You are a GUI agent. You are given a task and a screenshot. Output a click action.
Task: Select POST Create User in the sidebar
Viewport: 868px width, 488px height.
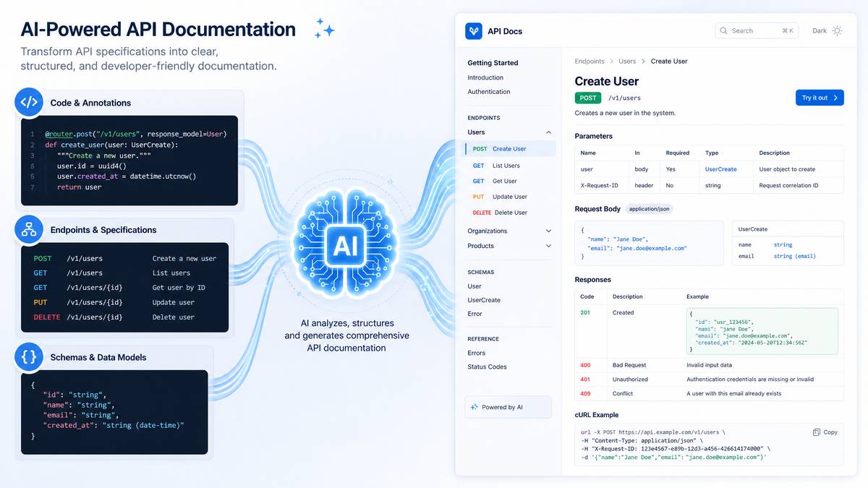tap(511, 149)
